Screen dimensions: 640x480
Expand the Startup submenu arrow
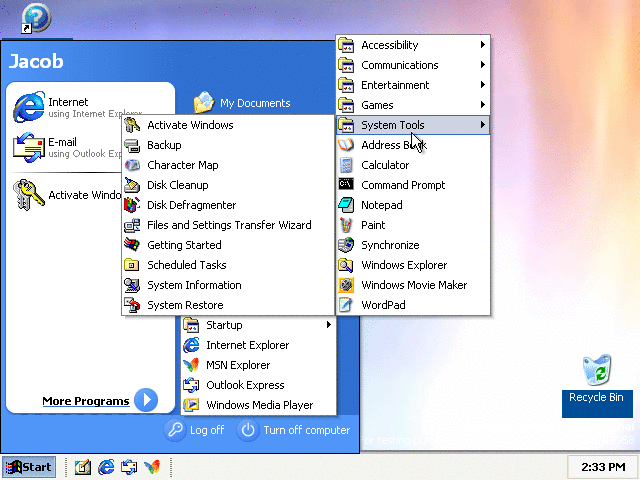tap(329, 324)
